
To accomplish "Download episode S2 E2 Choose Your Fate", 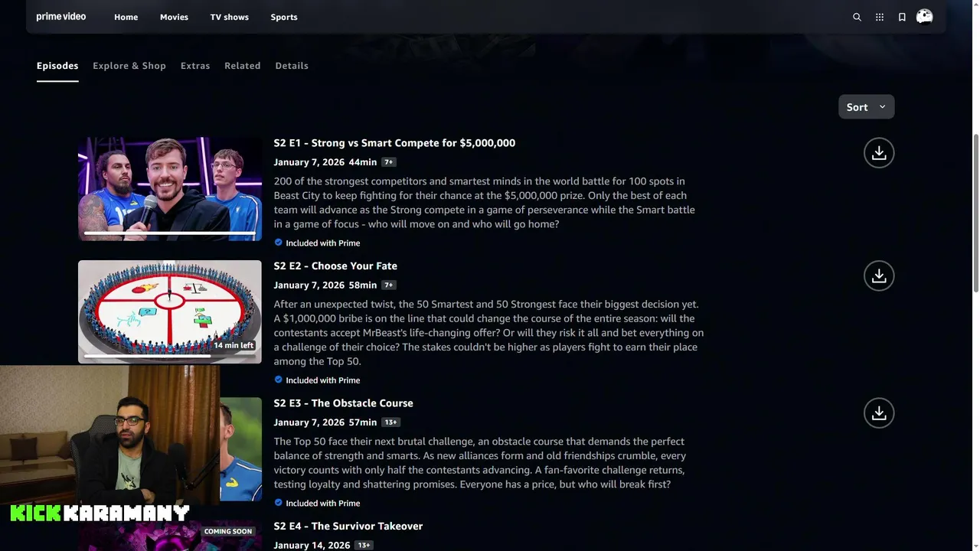I will pos(879,275).
